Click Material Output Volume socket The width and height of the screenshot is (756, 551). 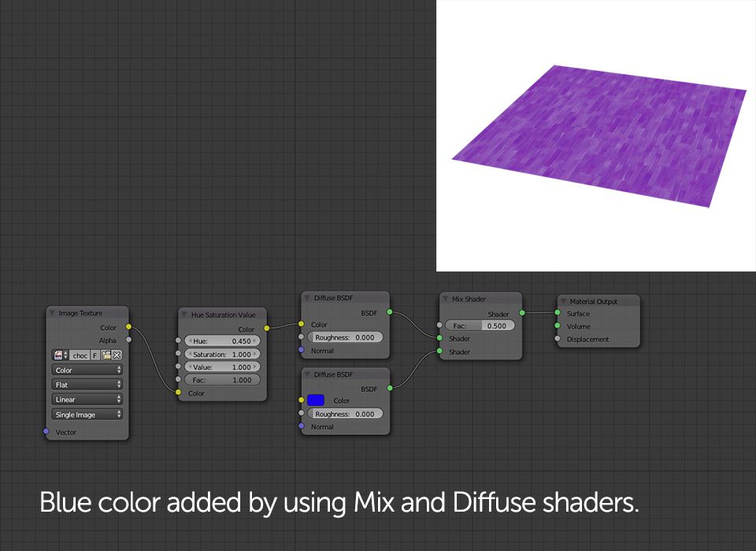(558, 326)
